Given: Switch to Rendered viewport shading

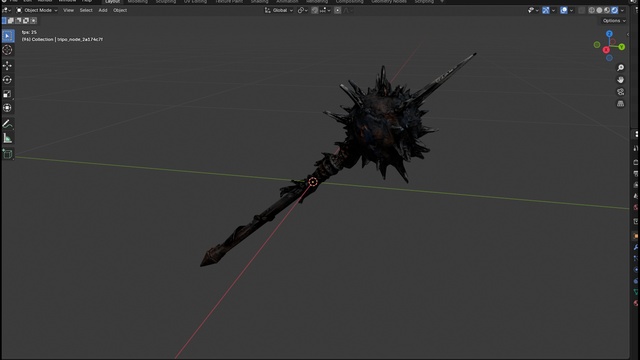Looking at the screenshot, I should pos(614,10).
